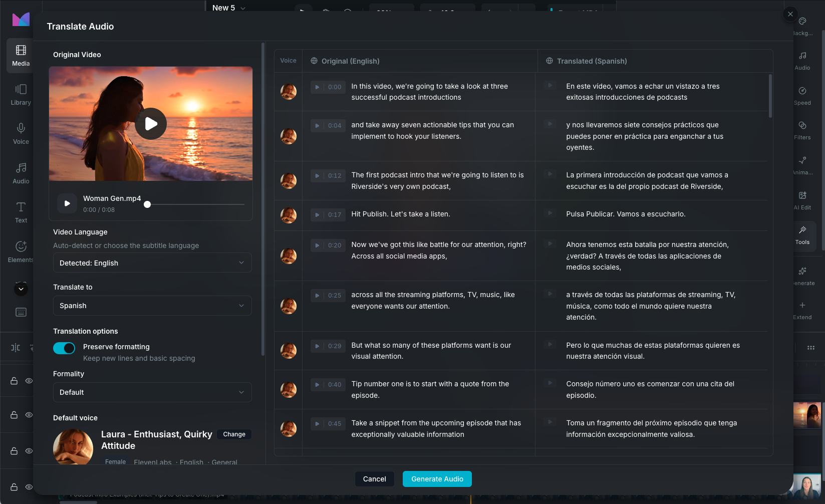Hide the top timeline track with the eye icon
Screen dimensions: 825x504
pos(29,381)
